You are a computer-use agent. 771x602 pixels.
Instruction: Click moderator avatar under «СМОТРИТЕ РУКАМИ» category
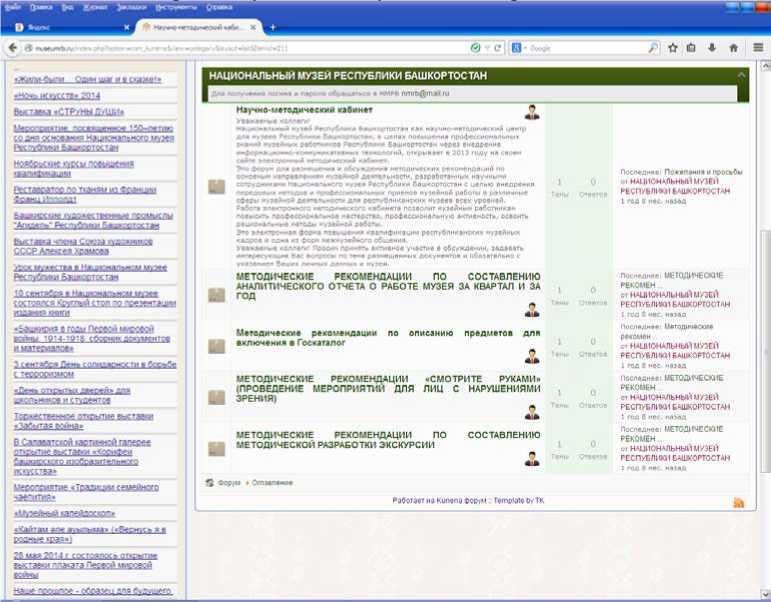pos(532,412)
